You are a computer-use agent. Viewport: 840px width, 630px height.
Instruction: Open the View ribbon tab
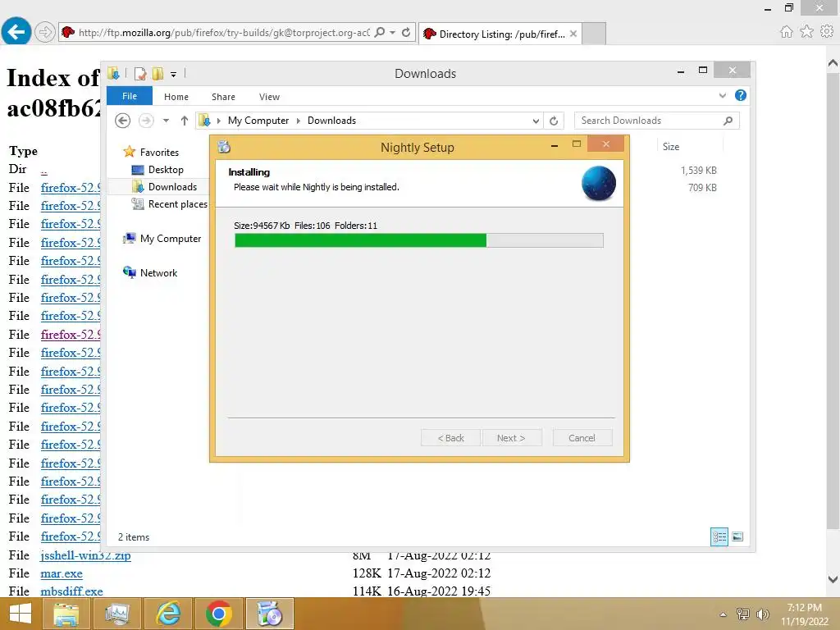pyautogui.click(x=269, y=97)
